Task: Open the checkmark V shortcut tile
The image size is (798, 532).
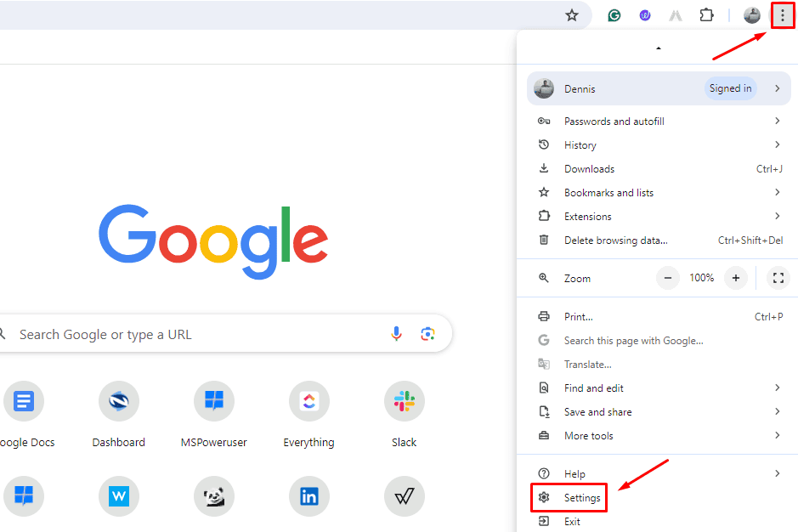Action: pyautogui.click(x=404, y=495)
